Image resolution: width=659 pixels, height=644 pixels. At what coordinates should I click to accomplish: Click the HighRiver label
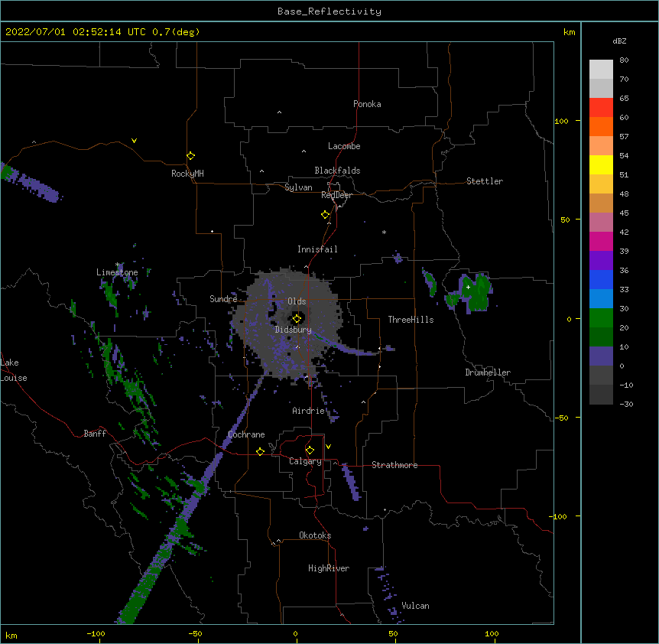(x=329, y=568)
